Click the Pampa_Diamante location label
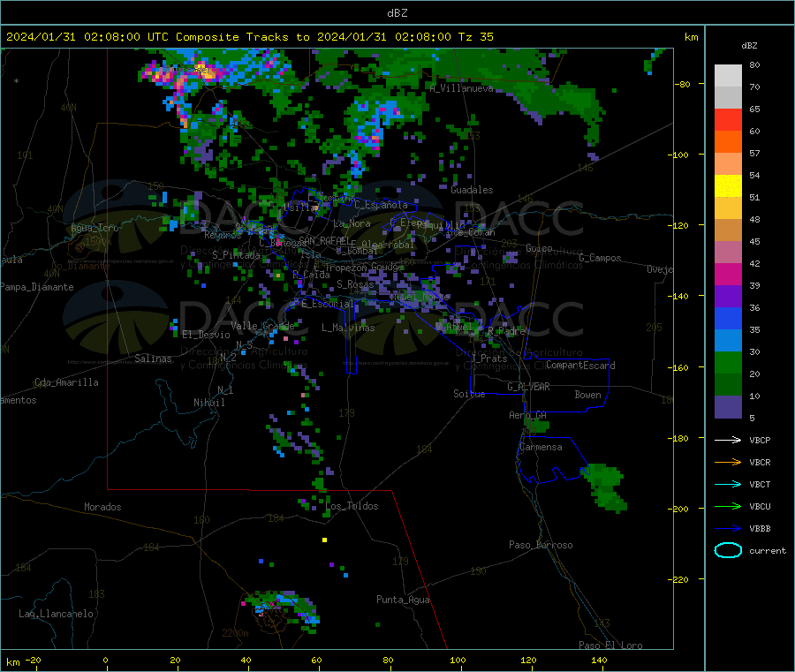The image size is (795, 672). [x=36, y=287]
